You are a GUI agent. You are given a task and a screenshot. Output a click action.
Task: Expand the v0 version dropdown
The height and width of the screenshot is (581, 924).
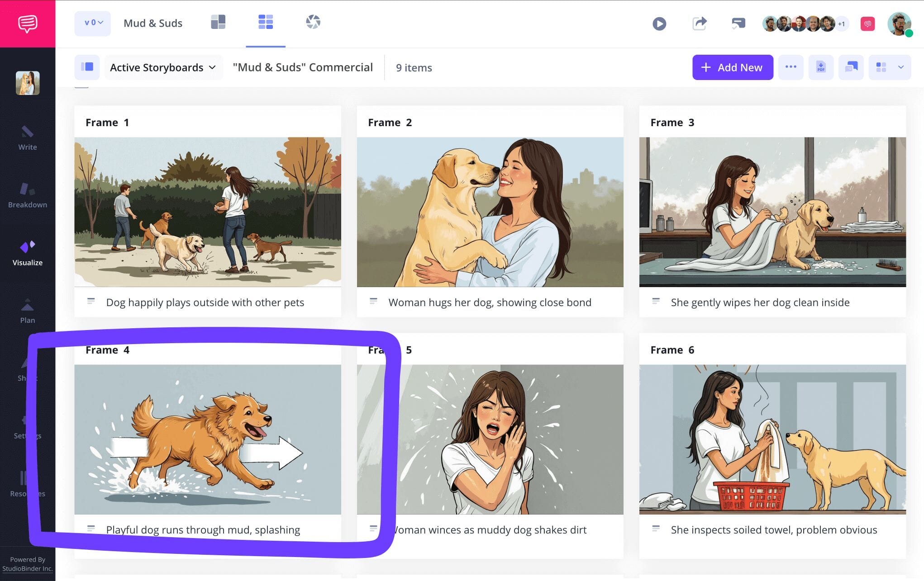(93, 23)
